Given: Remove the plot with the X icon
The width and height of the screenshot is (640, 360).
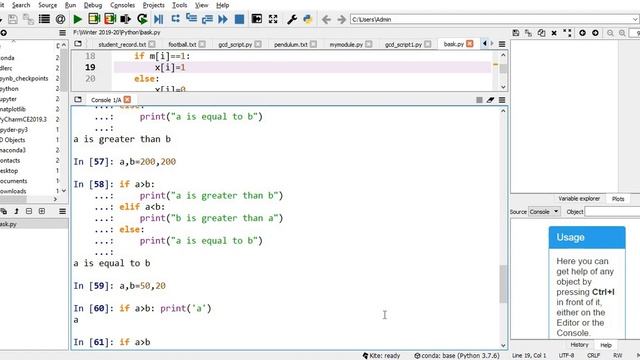Looking at the screenshot, I should click(554, 33).
